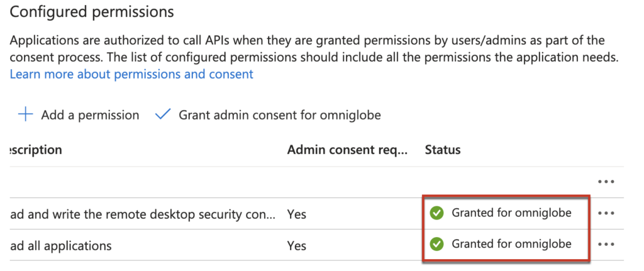The height and width of the screenshot is (271, 644).
Task: Click the plus icon beside Add a permission
Action: pyautogui.click(x=25, y=115)
